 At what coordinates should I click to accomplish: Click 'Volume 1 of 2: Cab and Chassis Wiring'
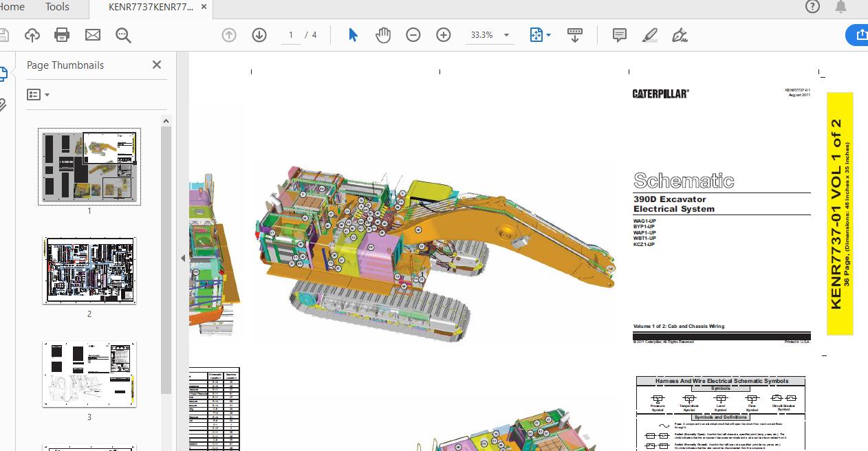coord(679,327)
